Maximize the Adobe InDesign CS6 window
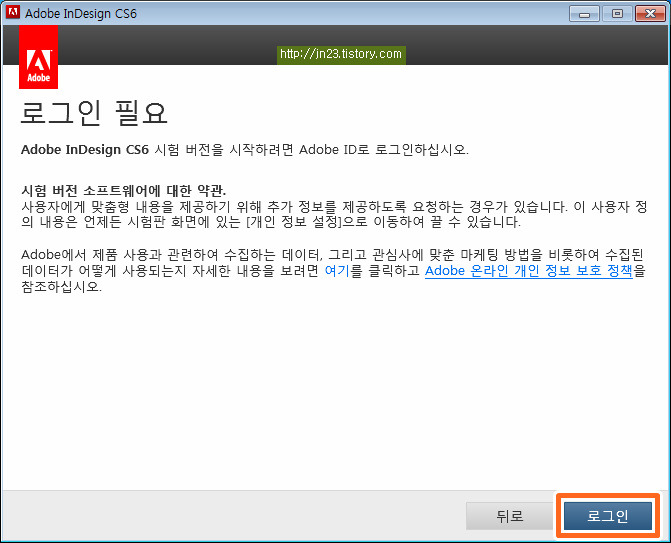 (617, 14)
